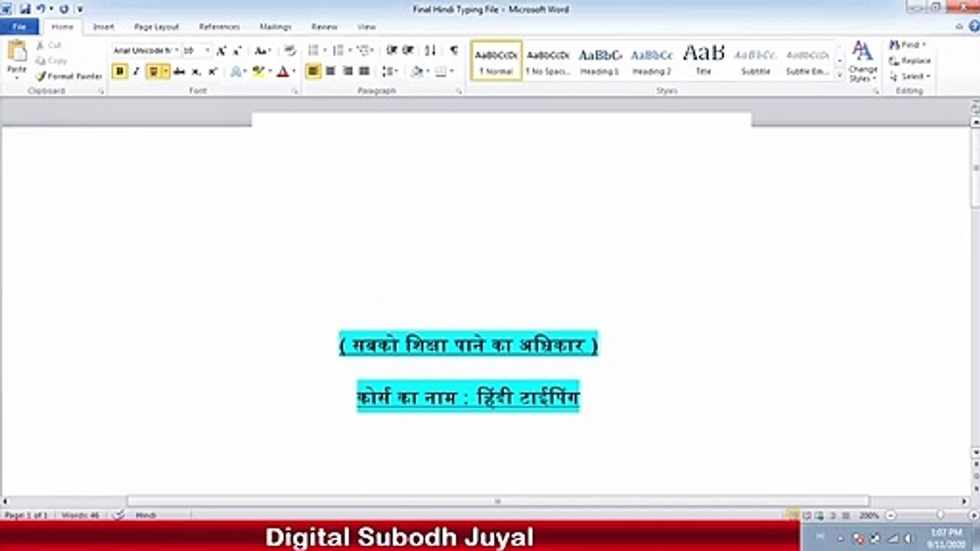Clear all text formatting

290,51
